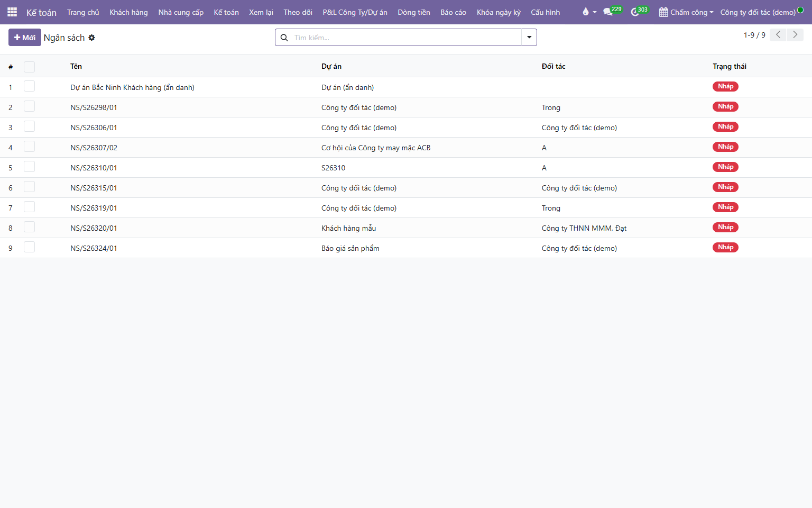Open the Khóa ngày kỳ menu
Screen dimensions: 812x508
pos(499,12)
